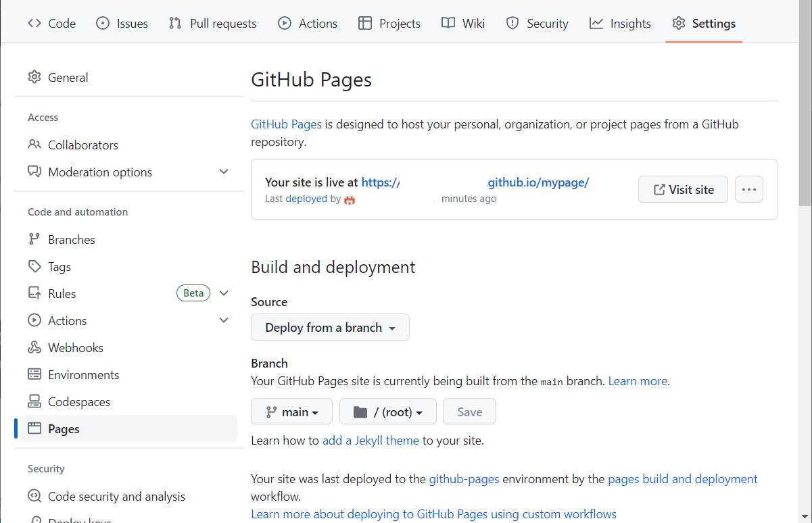View the Insights tab
Screen dimensions: 812x523
point(621,23)
